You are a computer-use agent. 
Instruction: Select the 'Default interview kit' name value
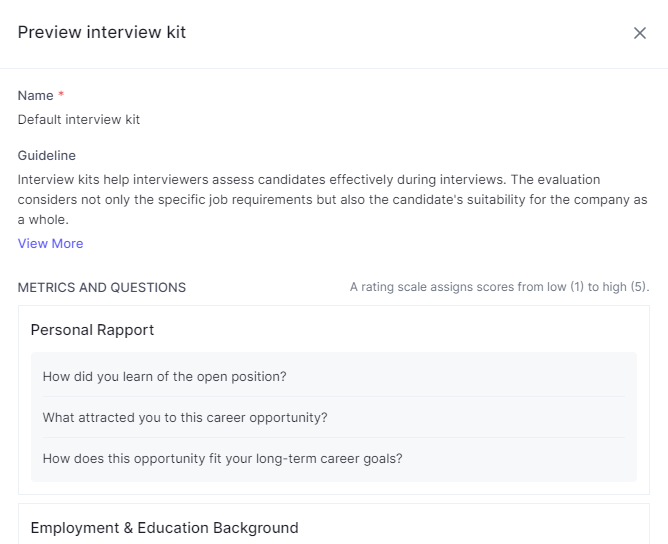pos(79,120)
